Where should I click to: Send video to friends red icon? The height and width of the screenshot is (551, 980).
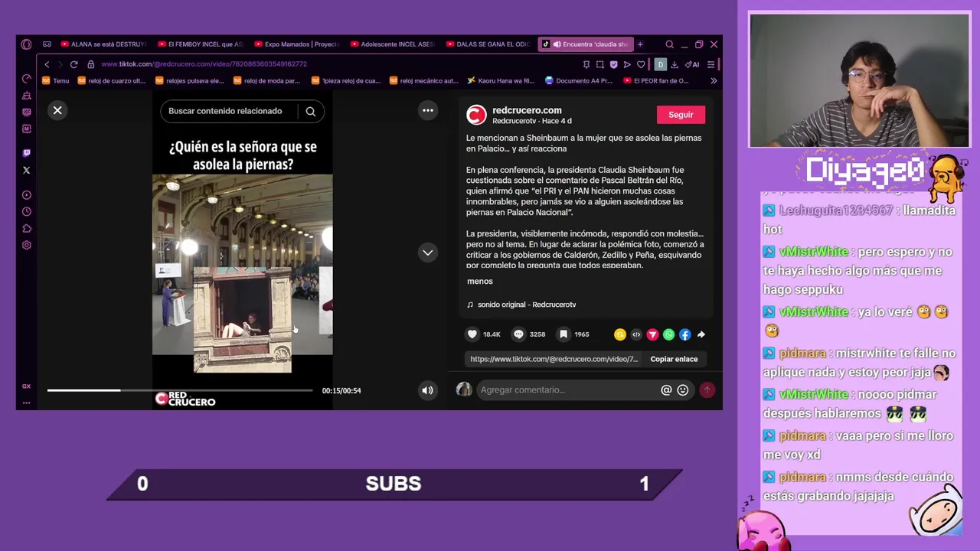(652, 334)
